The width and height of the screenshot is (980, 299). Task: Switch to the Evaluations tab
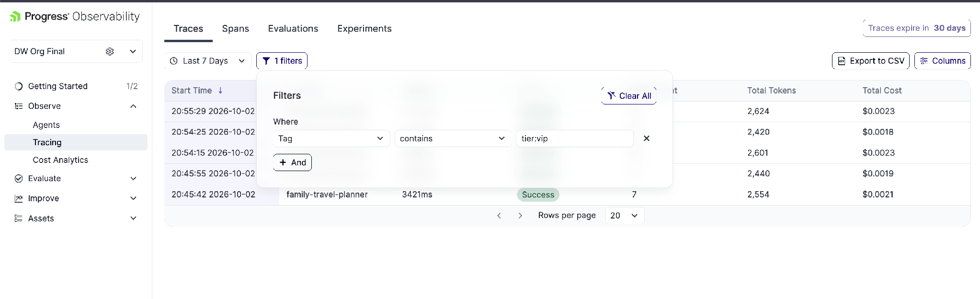[293, 29]
